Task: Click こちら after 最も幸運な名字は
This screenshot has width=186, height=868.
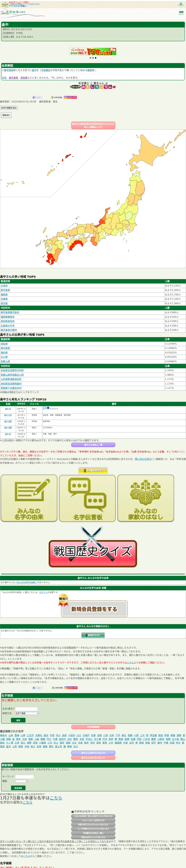Action: click(56, 798)
